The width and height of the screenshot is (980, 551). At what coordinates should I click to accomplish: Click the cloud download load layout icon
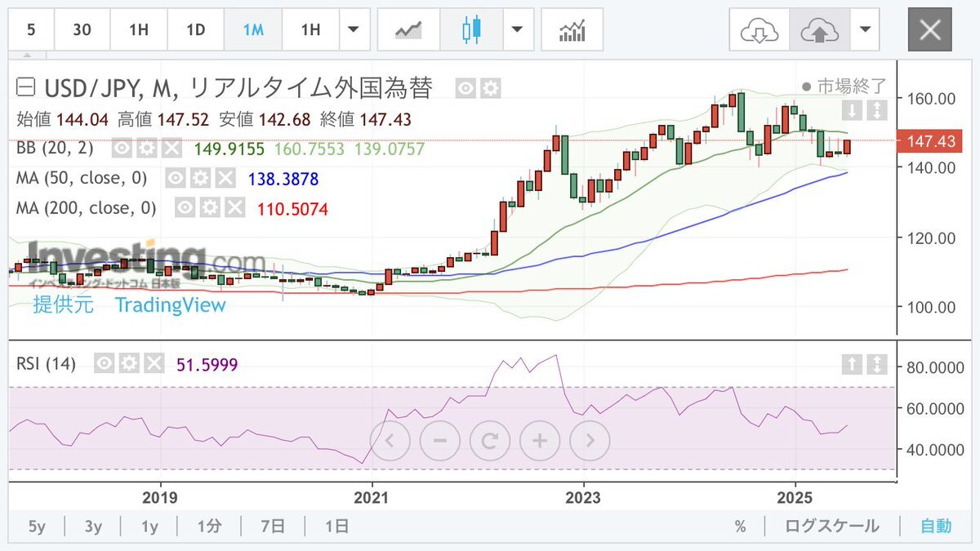click(x=759, y=30)
